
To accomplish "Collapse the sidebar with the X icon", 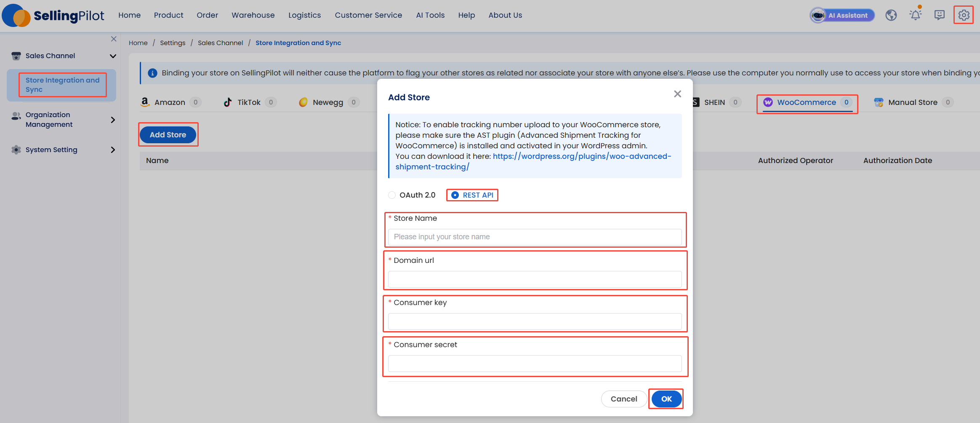I will pyautogui.click(x=114, y=39).
